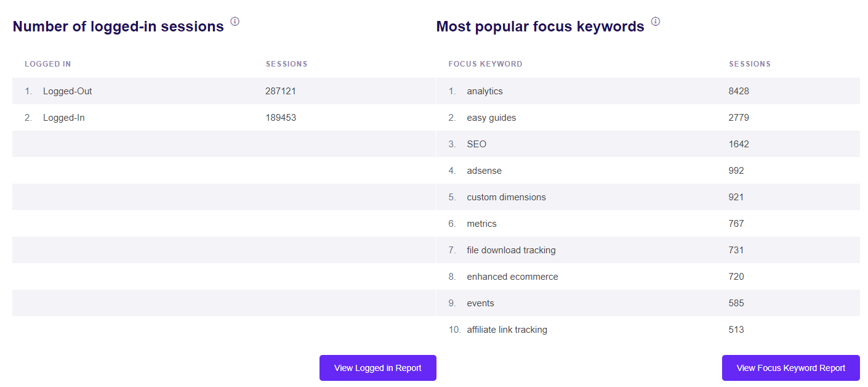Select the adsense keyword
The width and height of the screenshot is (868, 387).
pyautogui.click(x=484, y=171)
